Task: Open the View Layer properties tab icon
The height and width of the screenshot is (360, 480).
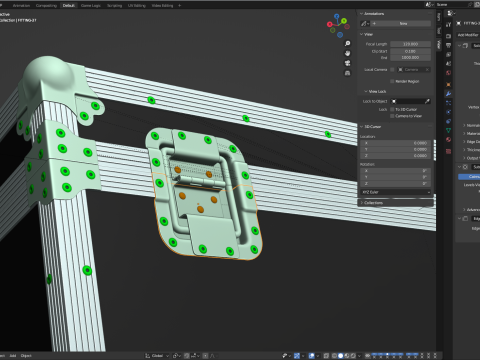Action: [449, 54]
